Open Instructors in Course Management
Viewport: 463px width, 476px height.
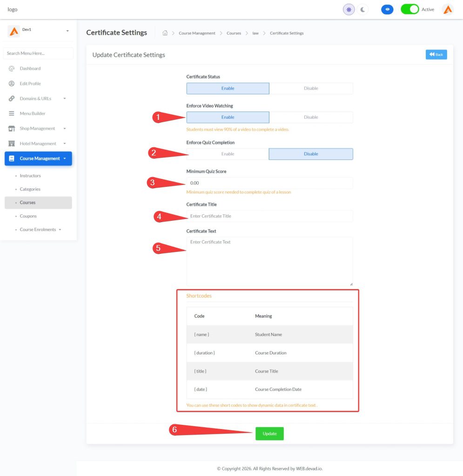30,176
